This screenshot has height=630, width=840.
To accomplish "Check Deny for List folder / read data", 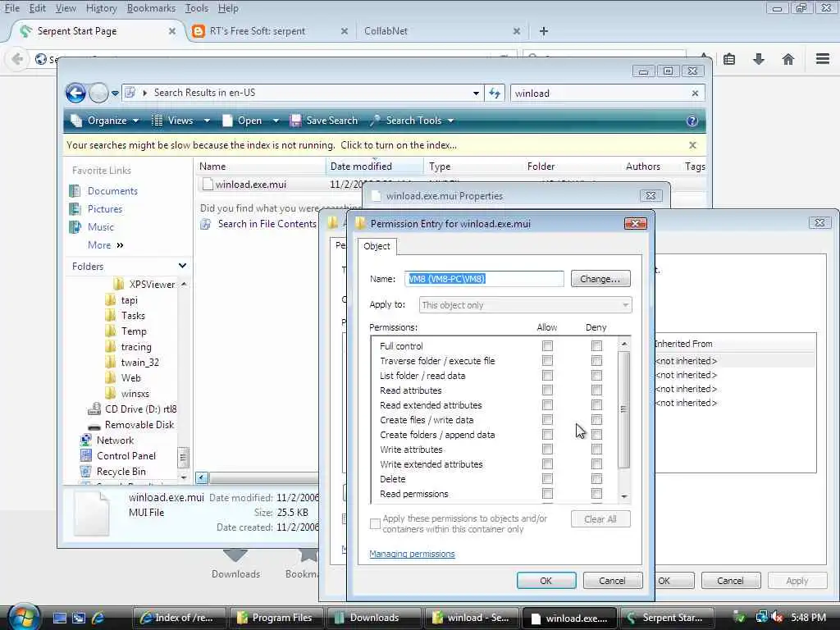I will click(596, 376).
